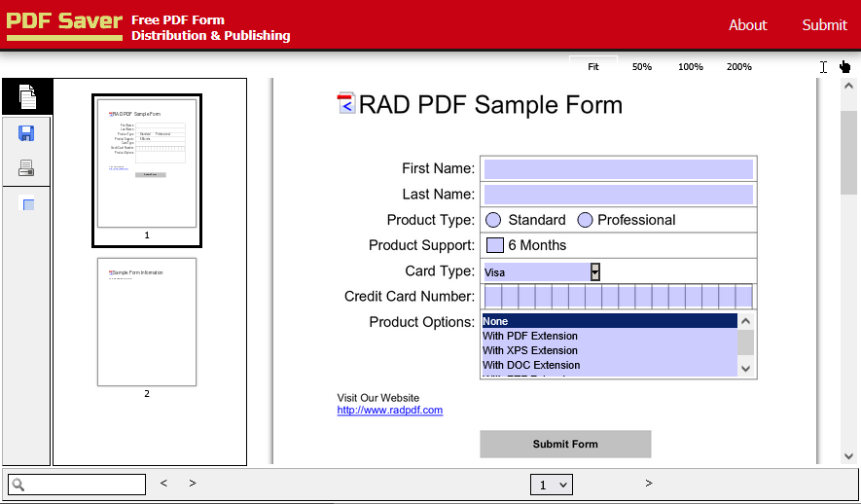Select None in product options
The height and width of the screenshot is (504, 861).
pos(609,321)
